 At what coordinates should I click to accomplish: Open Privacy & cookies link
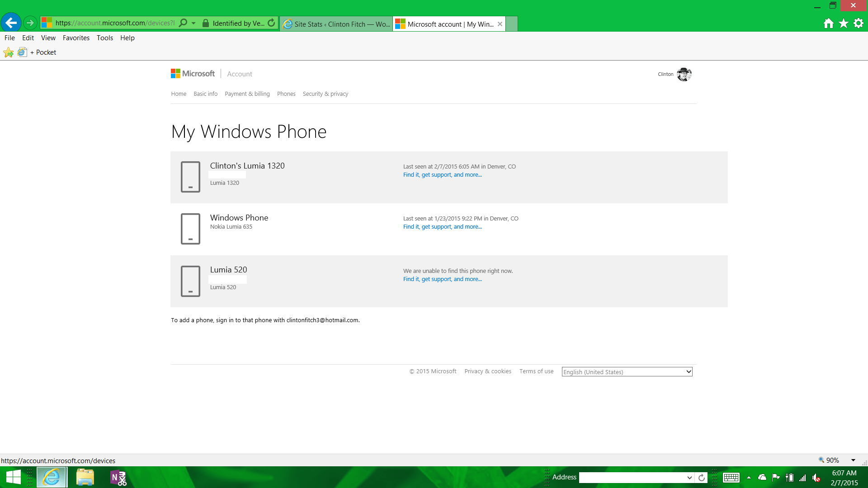[x=488, y=371]
